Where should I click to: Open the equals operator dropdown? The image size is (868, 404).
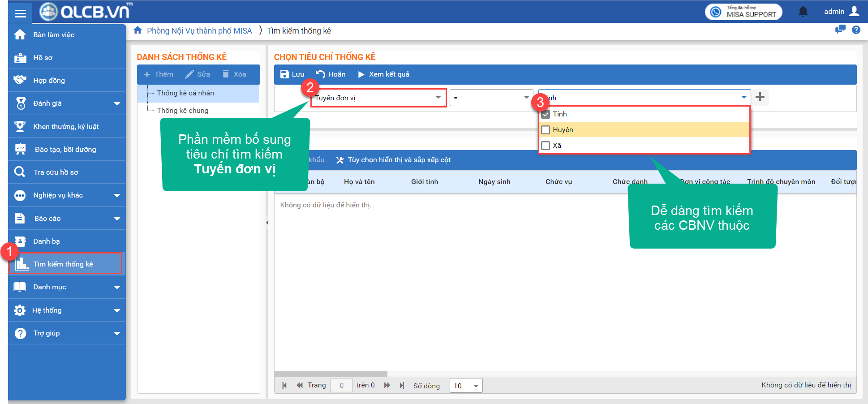tap(526, 98)
